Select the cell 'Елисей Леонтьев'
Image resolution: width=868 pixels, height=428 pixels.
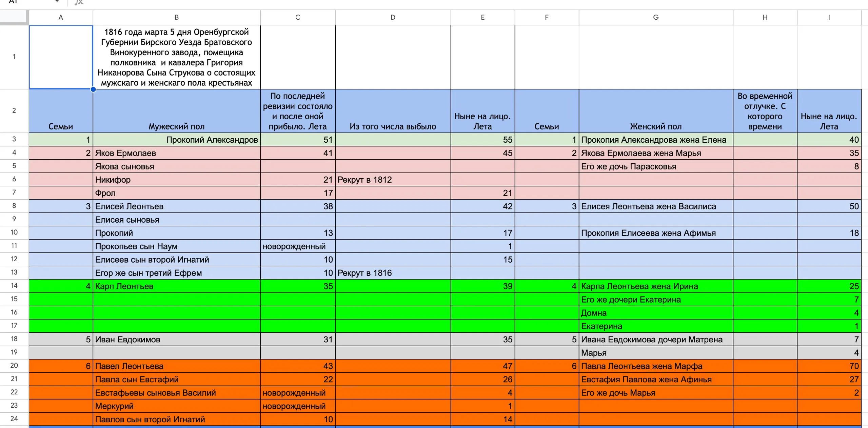(x=177, y=206)
